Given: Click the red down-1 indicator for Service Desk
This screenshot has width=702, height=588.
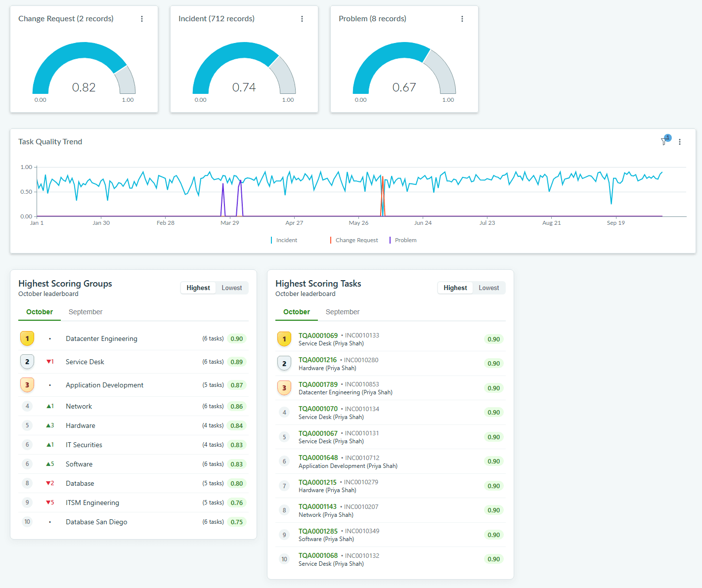Looking at the screenshot, I should [x=50, y=362].
